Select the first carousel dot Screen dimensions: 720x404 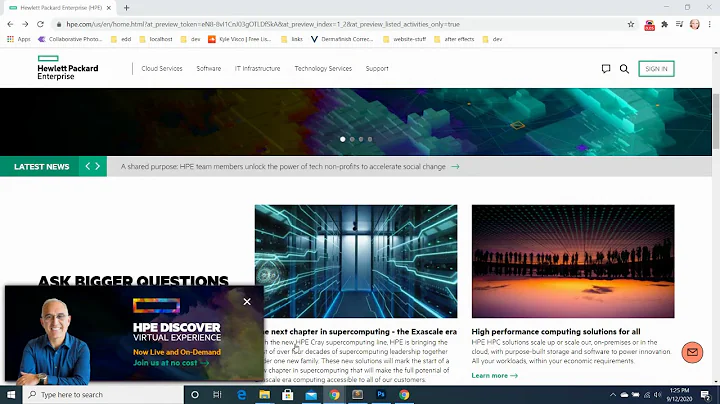pyautogui.click(x=343, y=139)
